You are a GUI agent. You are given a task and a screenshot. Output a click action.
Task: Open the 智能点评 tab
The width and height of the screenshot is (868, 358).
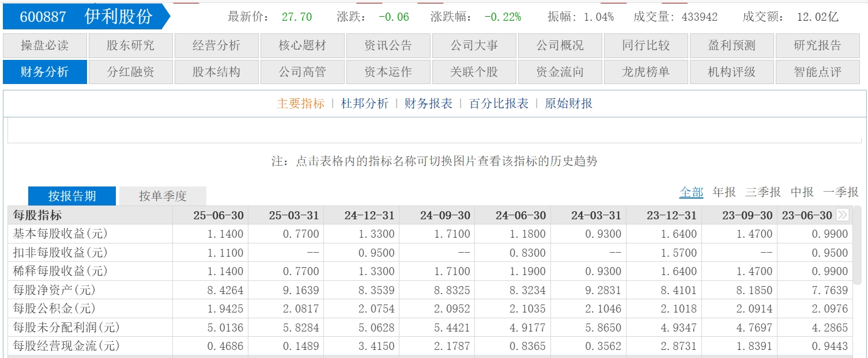[x=818, y=72]
